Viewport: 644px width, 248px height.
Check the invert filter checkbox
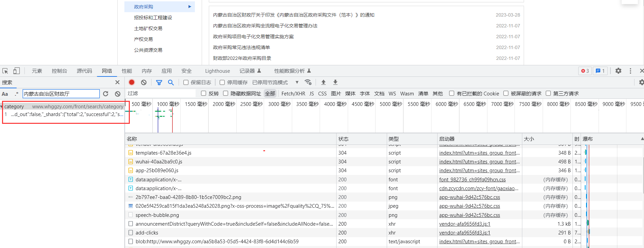click(x=204, y=93)
